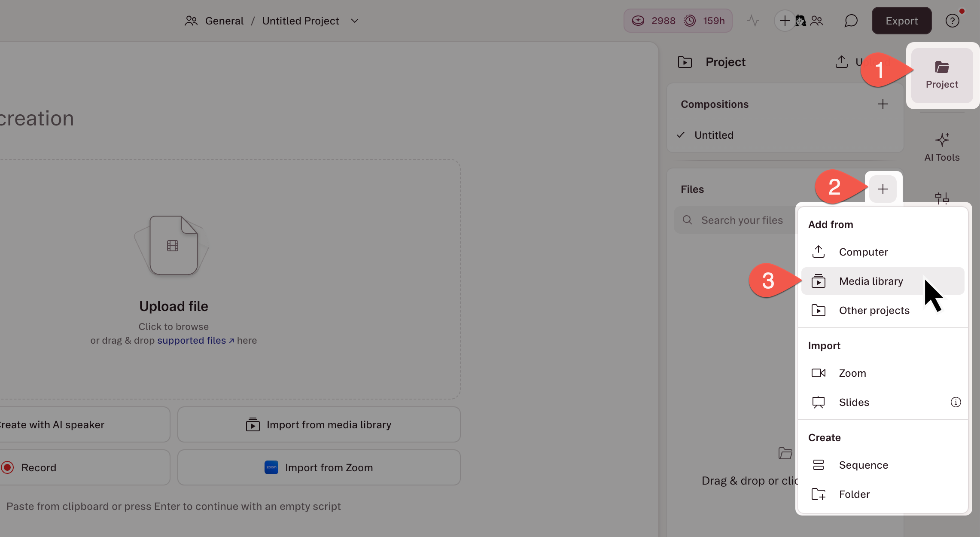Choose Computer from the Add from menu
Image resolution: width=980 pixels, height=537 pixels.
click(x=883, y=252)
